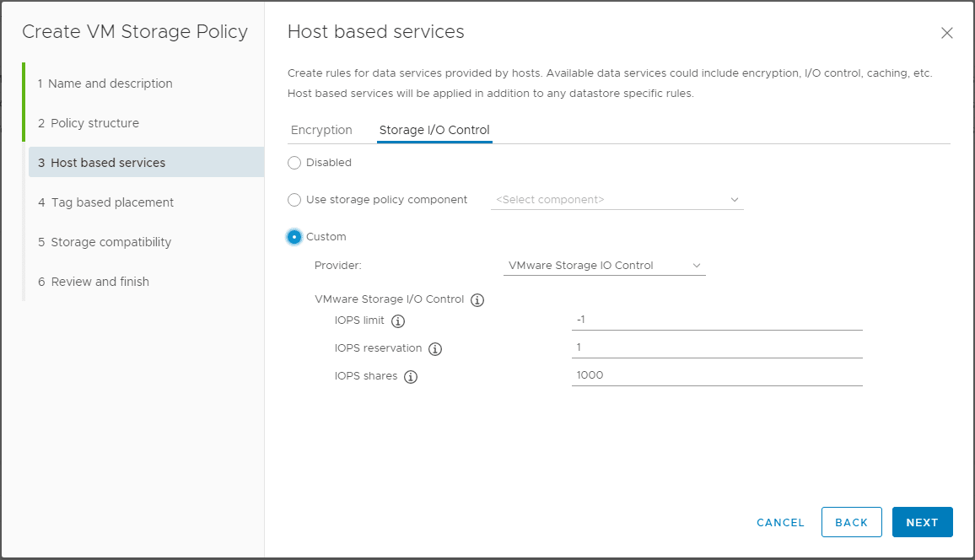Focus the IOPS reservation field
Screen dimensions: 975x560
(x=717, y=347)
